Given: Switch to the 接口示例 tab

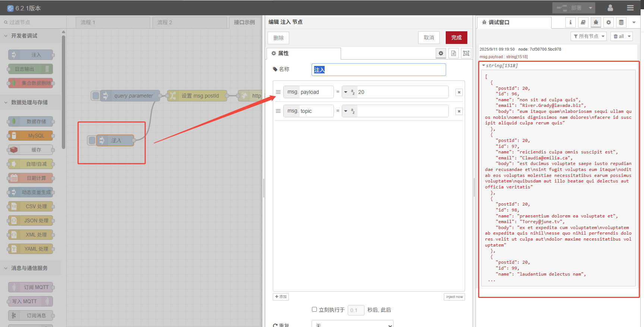Looking at the screenshot, I should click(245, 22).
